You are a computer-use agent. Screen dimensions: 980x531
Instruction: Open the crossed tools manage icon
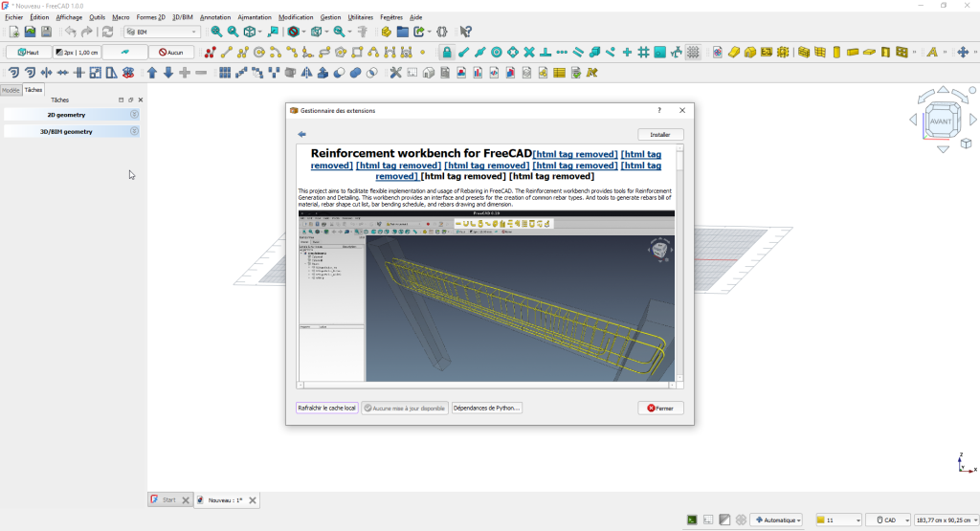point(395,73)
